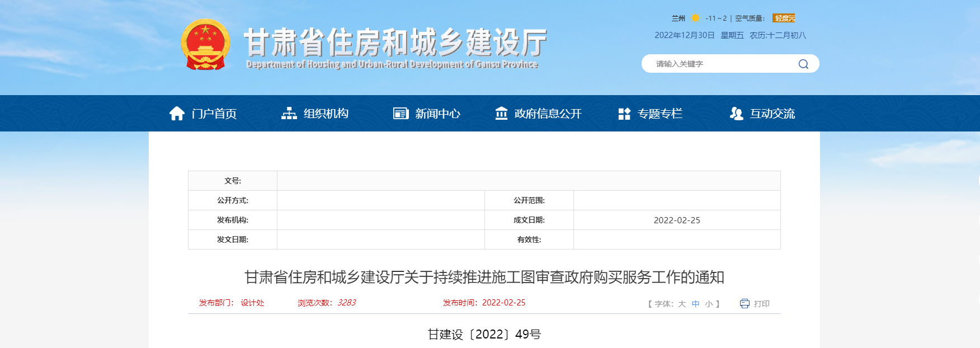Click the grid icon beside 专题专栏

(624, 114)
